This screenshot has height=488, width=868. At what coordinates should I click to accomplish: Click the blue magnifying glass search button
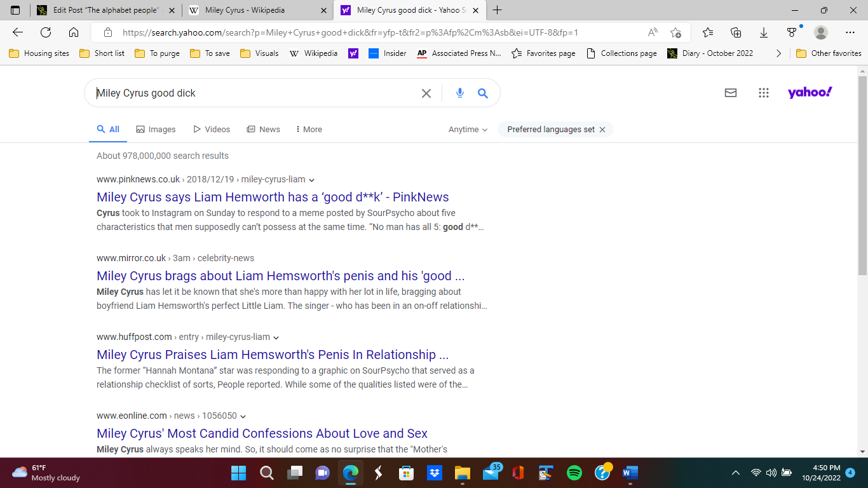(x=483, y=93)
